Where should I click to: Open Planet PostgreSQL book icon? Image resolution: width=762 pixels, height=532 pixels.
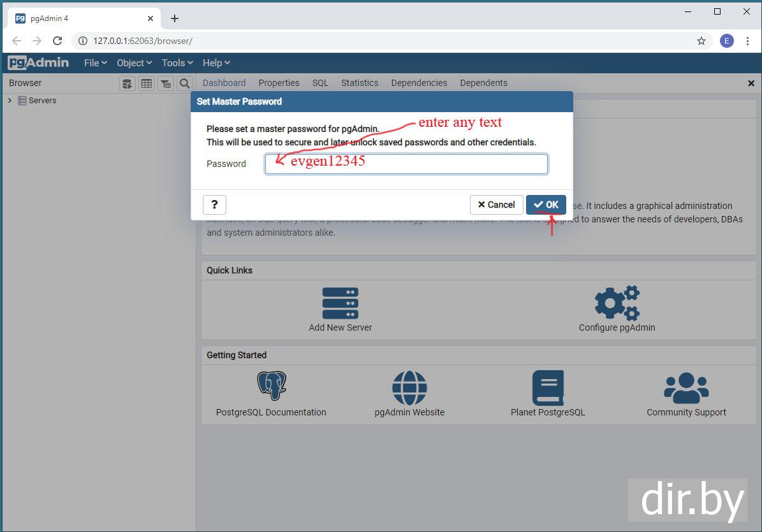pos(548,388)
